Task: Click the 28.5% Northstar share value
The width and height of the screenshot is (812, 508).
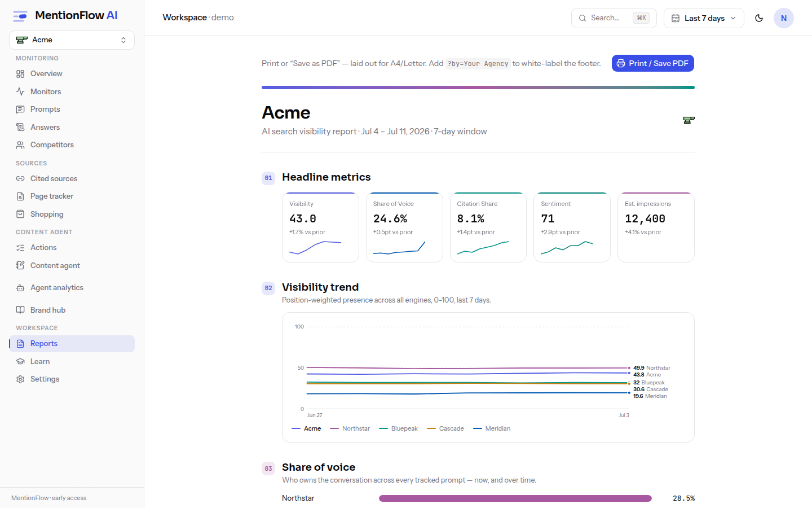Action: (x=683, y=498)
